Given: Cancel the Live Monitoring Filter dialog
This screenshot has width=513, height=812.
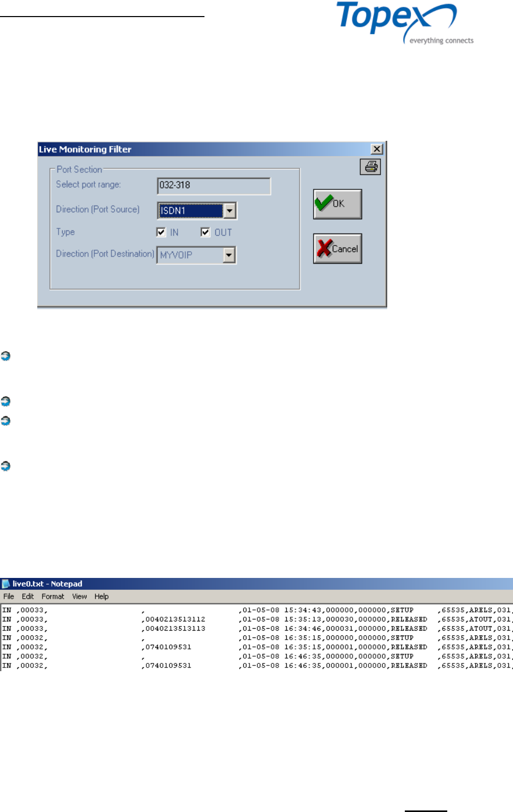Looking at the screenshot, I should tap(338, 249).
